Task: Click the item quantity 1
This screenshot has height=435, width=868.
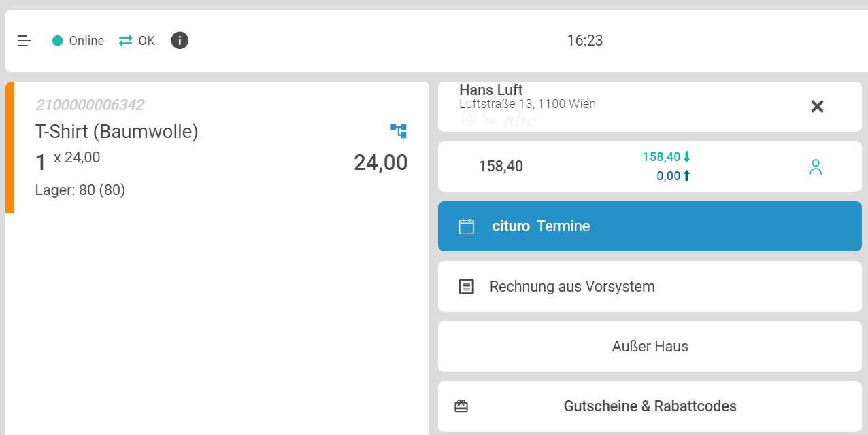Action: [x=41, y=162]
